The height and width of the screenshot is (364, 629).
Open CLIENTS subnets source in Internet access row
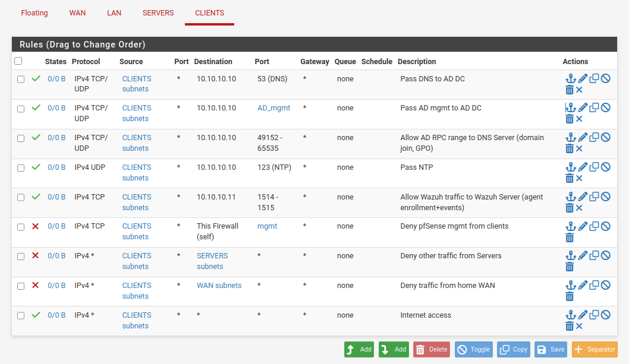click(x=137, y=320)
